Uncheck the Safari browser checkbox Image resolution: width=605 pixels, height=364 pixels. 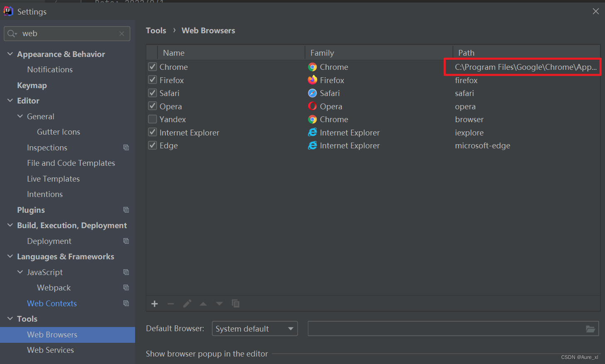tap(152, 93)
